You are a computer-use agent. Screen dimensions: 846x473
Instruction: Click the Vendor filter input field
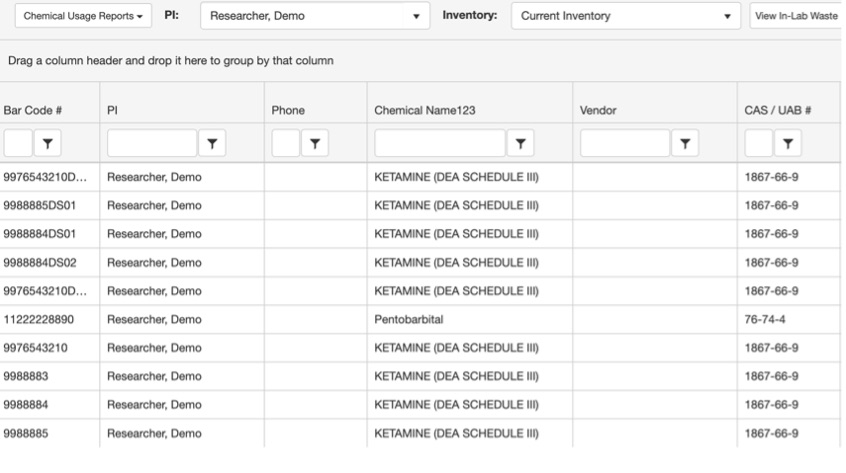click(624, 143)
